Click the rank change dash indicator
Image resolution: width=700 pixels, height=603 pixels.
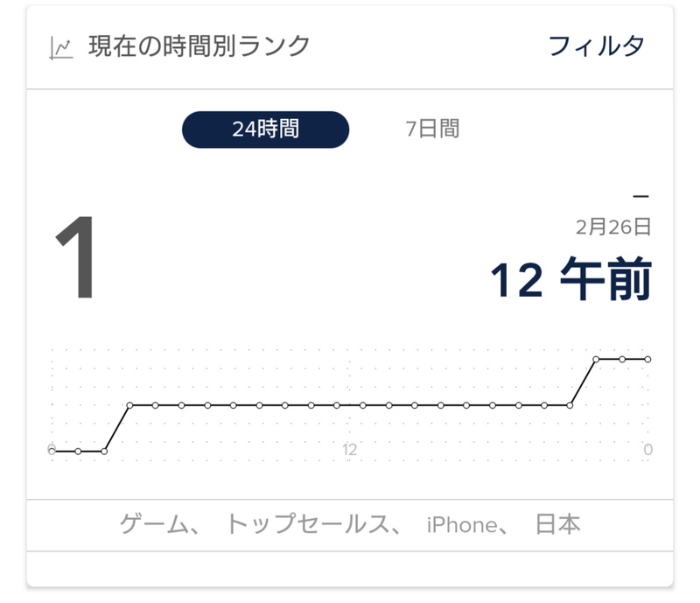(640, 197)
